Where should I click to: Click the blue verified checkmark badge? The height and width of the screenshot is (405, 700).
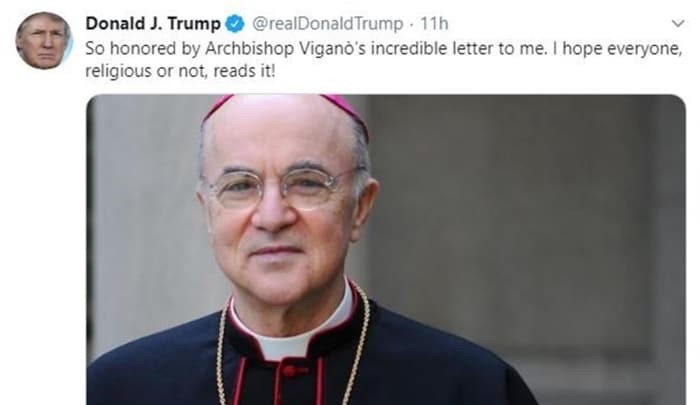coord(235,24)
